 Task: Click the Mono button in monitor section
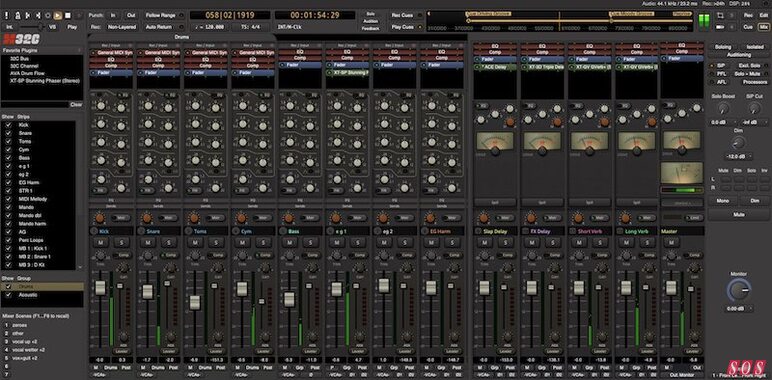[723, 201]
